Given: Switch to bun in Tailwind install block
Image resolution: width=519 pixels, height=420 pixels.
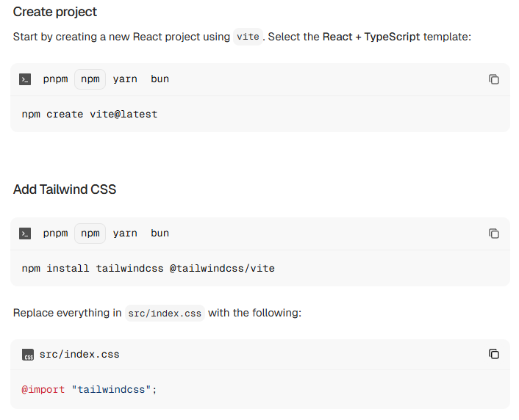Looking at the screenshot, I should (160, 233).
